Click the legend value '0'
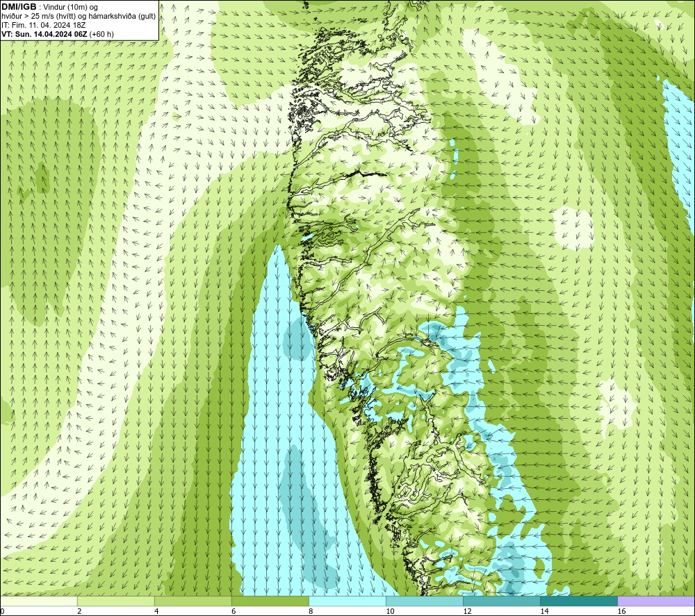Viewport: 695px width, 616px height. click(2, 612)
